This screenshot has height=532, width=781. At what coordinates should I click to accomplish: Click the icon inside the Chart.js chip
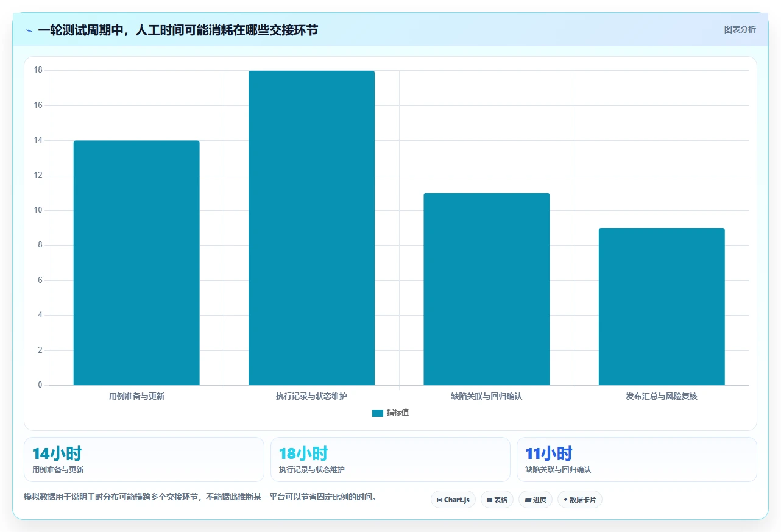pyautogui.click(x=439, y=500)
